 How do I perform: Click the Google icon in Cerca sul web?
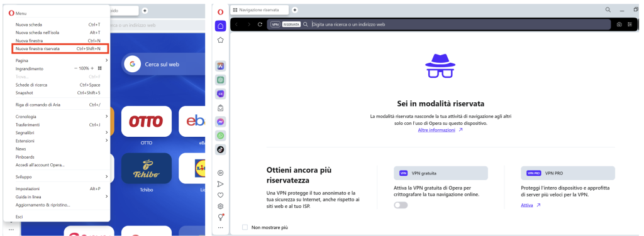pyautogui.click(x=132, y=64)
